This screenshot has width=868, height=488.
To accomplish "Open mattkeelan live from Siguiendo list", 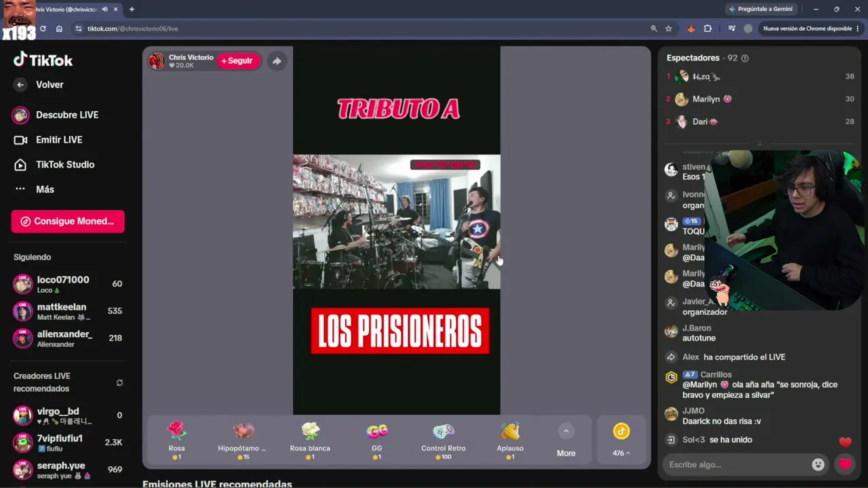I will pos(68,311).
